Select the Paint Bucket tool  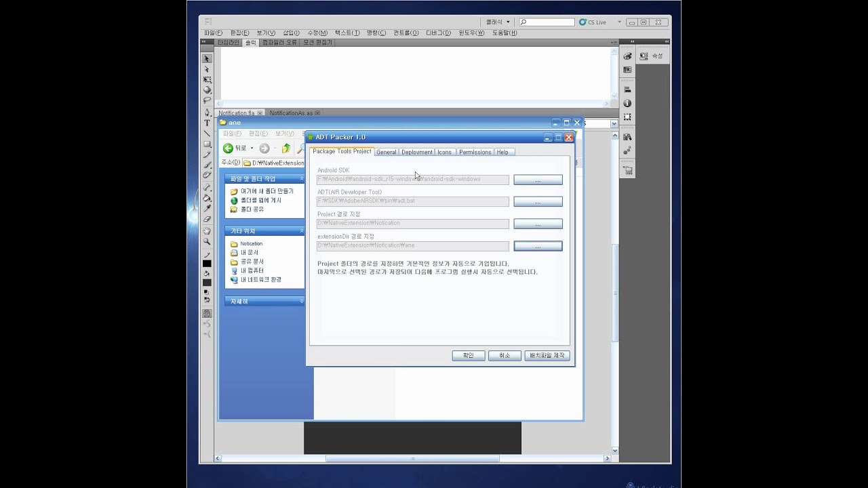click(207, 198)
